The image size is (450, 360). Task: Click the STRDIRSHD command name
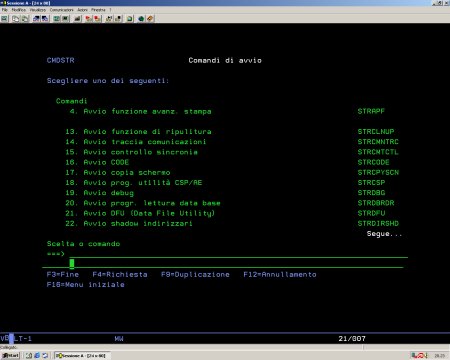point(378,223)
